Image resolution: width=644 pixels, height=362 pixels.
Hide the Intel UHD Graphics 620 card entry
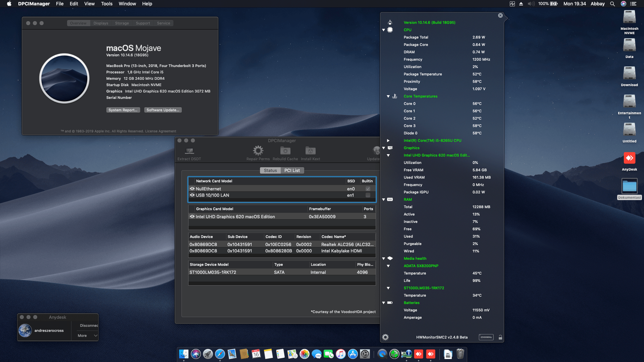[192, 217]
